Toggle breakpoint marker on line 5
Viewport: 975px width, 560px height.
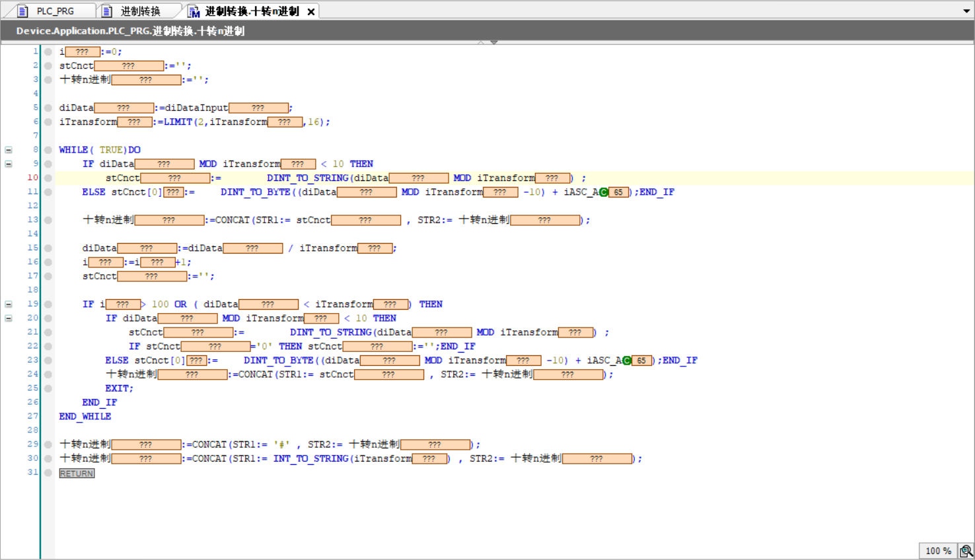coord(48,108)
